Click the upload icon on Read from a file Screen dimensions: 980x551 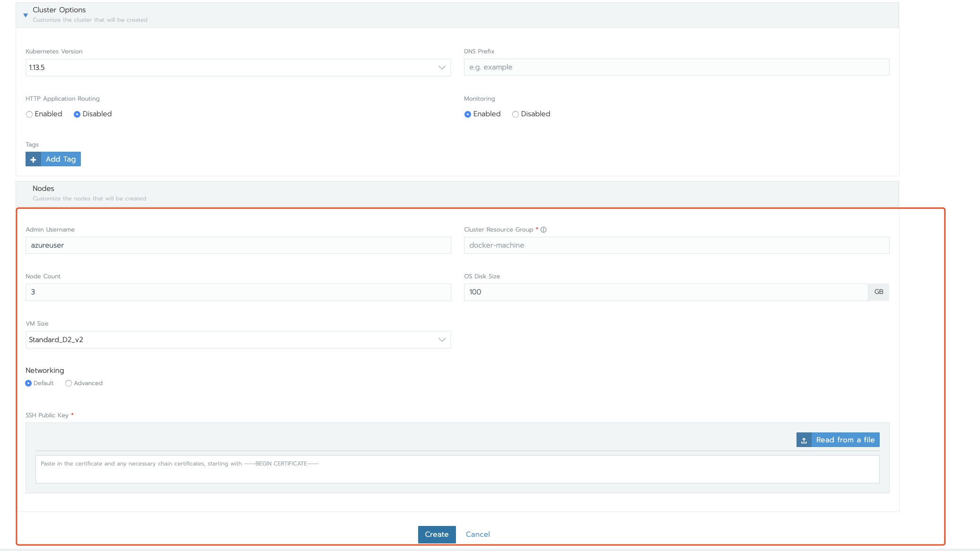click(x=804, y=440)
